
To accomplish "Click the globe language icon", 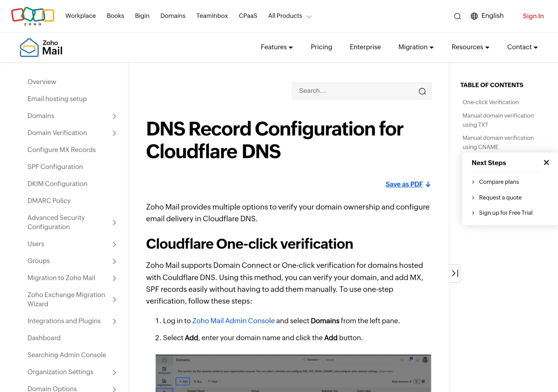I will coord(474,16).
